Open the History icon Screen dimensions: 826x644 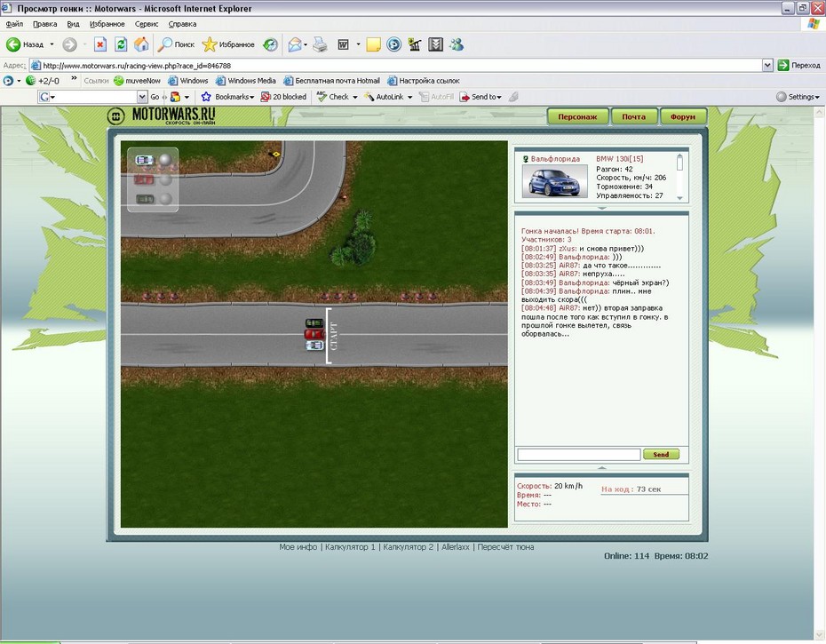tap(270, 44)
